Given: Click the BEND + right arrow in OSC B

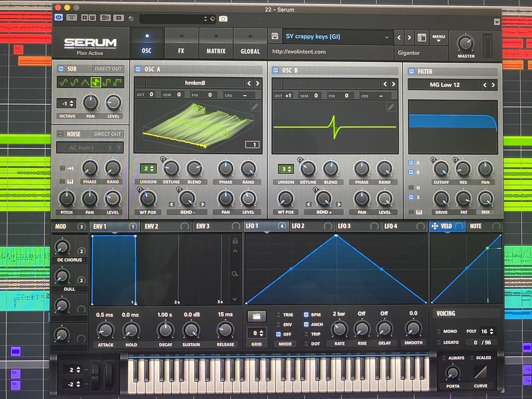Looking at the screenshot, I should [x=339, y=204].
